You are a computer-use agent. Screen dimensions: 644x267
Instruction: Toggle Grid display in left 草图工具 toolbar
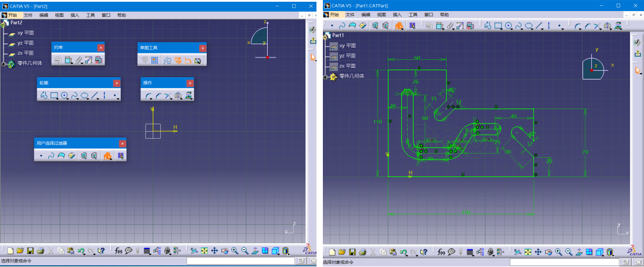pyautogui.click(x=155, y=60)
